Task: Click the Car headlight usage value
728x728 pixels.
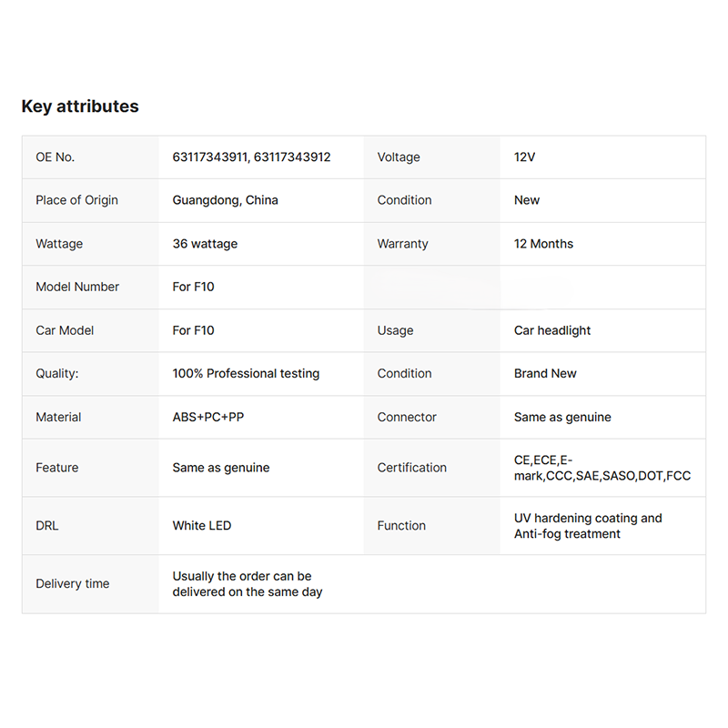Action: click(x=551, y=330)
